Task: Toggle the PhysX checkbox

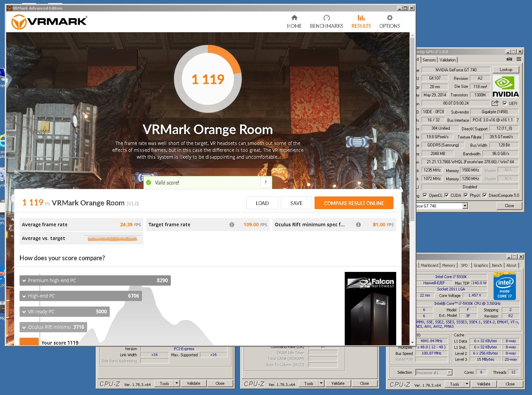Action: [466, 195]
